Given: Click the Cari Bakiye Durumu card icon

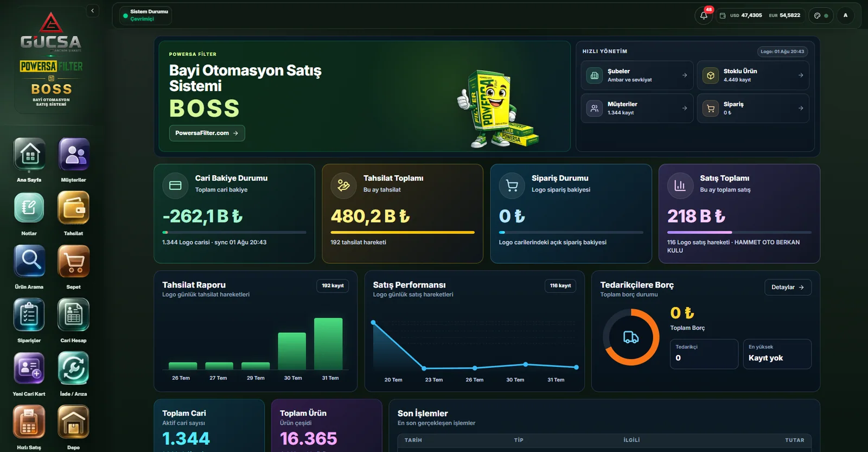Looking at the screenshot, I should tap(175, 186).
